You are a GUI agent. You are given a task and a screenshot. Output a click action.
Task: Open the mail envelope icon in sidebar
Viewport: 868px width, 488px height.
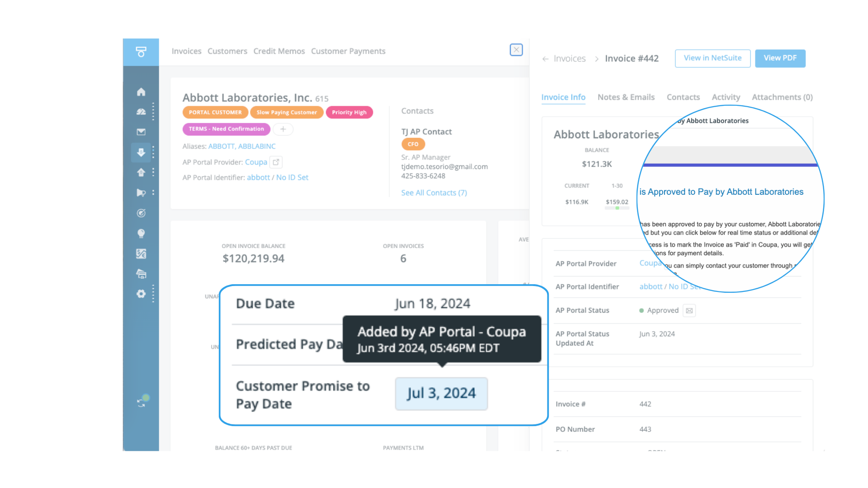click(141, 132)
